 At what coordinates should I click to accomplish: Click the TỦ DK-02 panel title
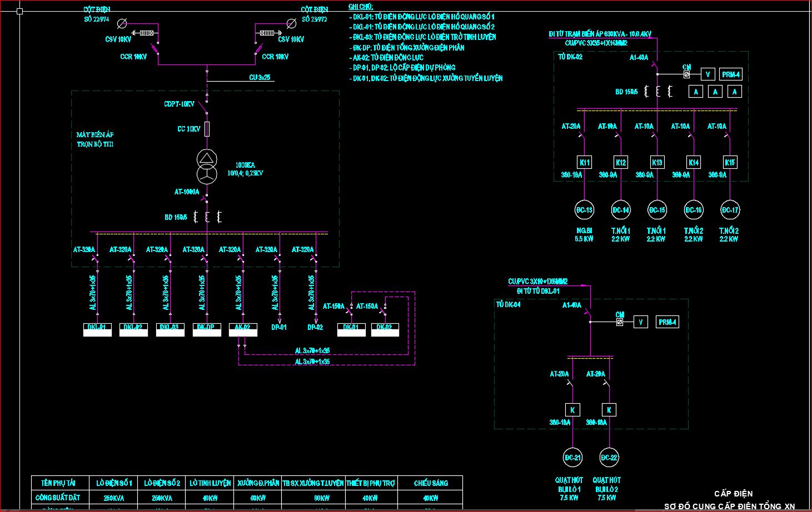(x=571, y=57)
